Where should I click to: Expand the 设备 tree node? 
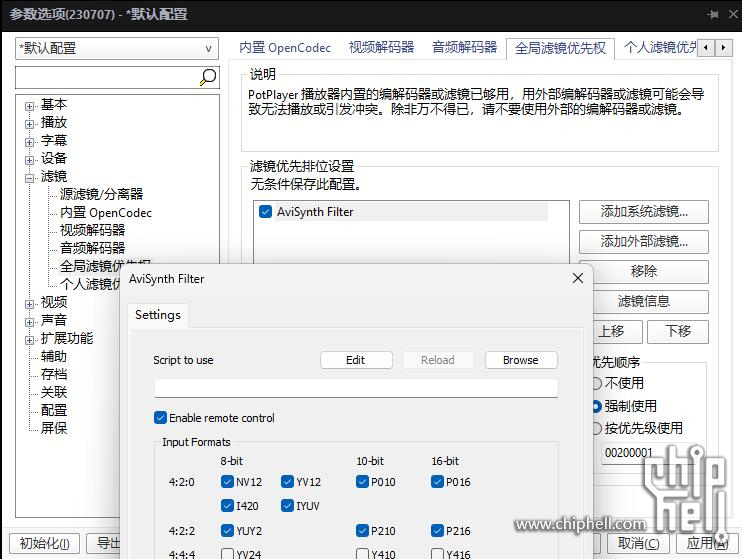29,160
